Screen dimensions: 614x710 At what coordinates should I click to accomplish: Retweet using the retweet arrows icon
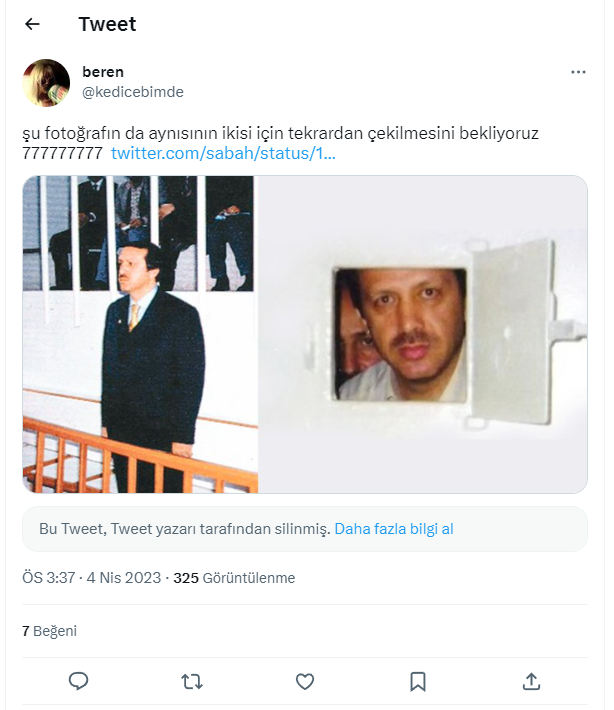click(x=192, y=681)
